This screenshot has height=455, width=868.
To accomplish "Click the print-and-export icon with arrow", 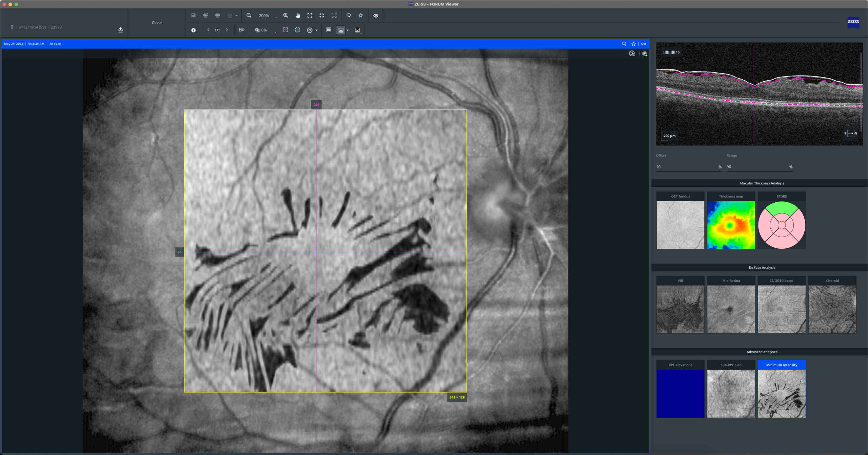I will (x=205, y=16).
